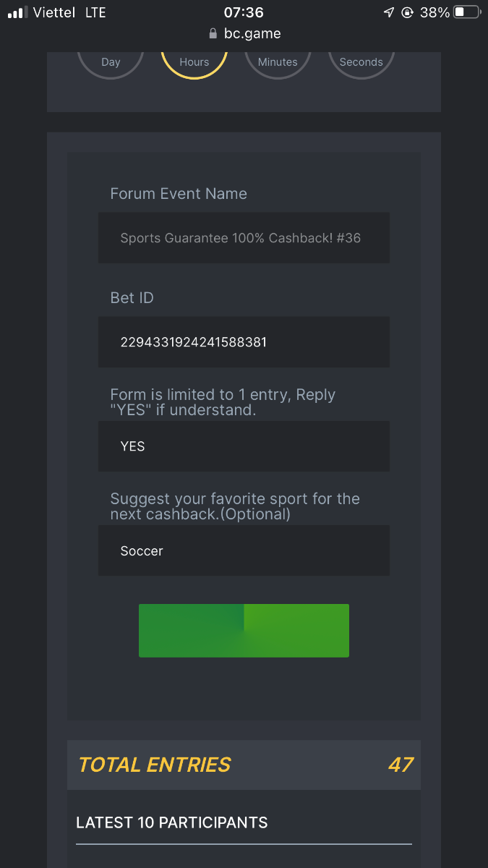The height and width of the screenshot is (868, 488).
Task: Click the Forum Event Name field
Action: click(244, 238)
